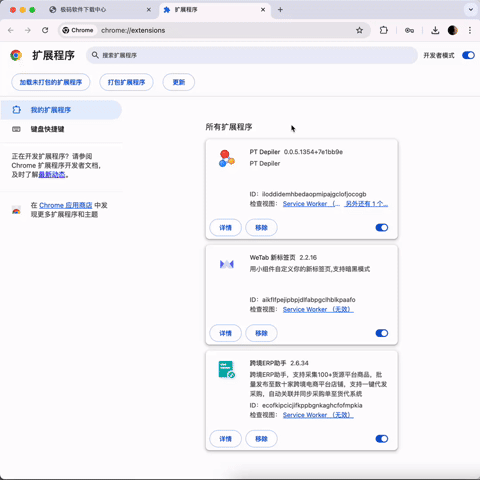
Task: Disable the PT Depiler extension
Action: pyautogui.click(x=382, y=228)
